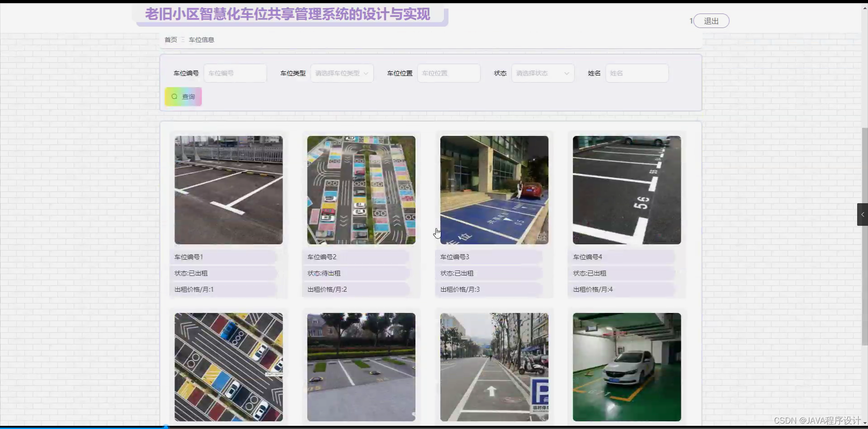
Task: Open parking space 1 photo thumbnail
Action: tap(229, 190)
